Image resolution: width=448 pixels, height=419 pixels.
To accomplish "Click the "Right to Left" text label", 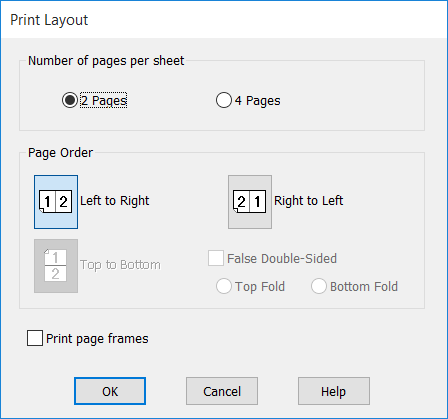I will coord(309,201).
